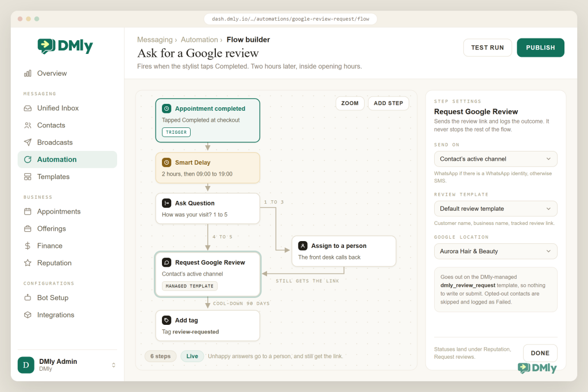This screenshot has height=392, width=588.
Task: Click the DMly Admin avatar
Action: [x=26, y=365]
